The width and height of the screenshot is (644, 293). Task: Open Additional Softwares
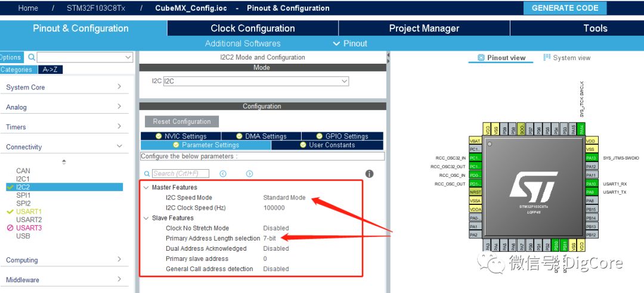(243, 43)
